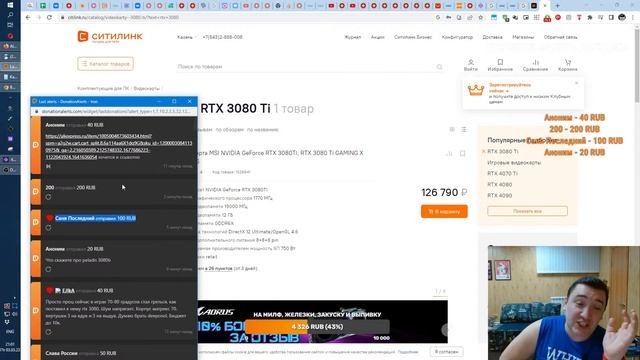Open the Windows ENG language indicator

tap(10, 332)
